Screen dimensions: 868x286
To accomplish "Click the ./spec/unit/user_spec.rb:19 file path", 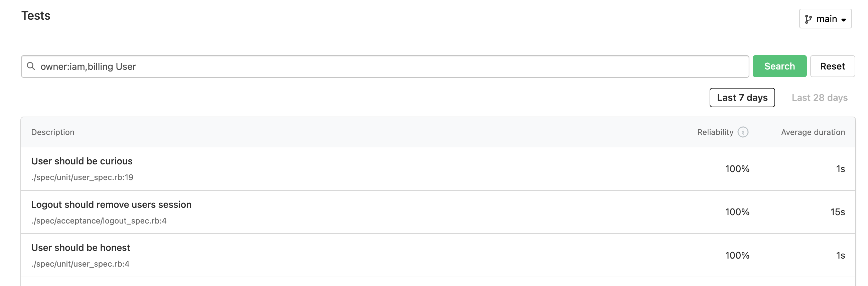I will tap(82, 177).
